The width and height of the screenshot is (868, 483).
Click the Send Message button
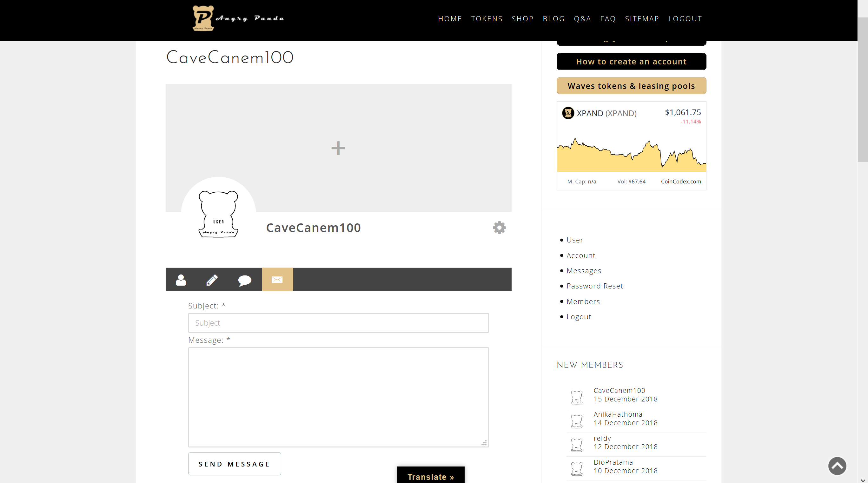click(x=234, y=464)
